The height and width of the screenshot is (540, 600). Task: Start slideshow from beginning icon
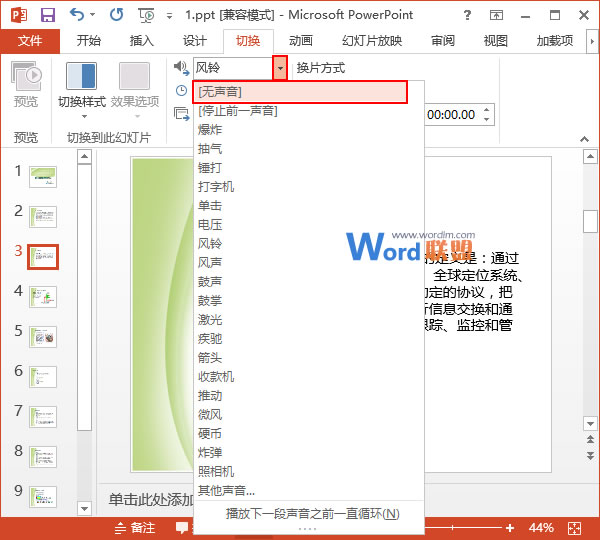(146, 15)
